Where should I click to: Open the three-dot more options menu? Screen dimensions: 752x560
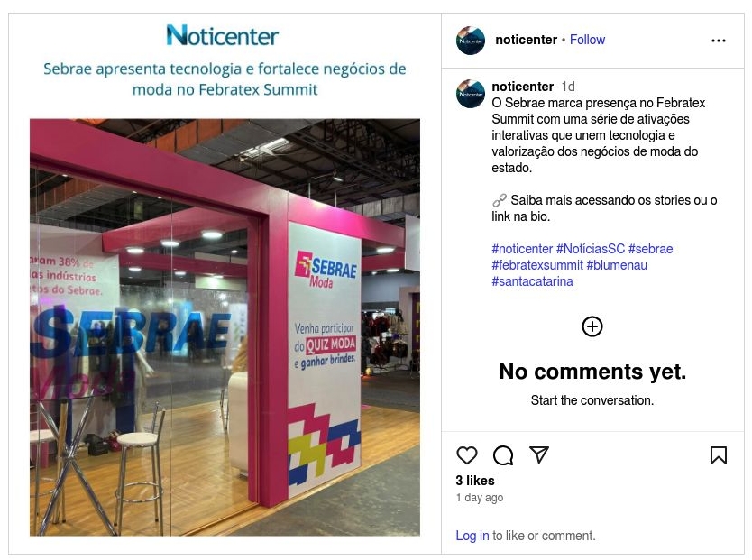coord(719,41)
